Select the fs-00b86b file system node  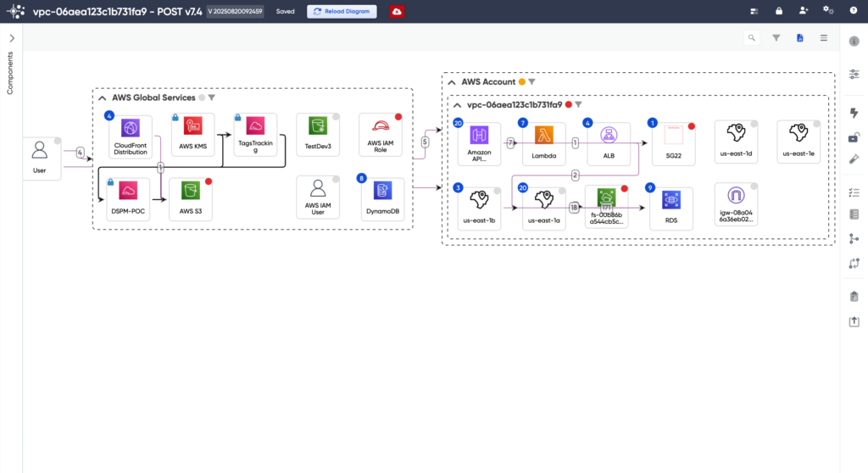point(606,207)
